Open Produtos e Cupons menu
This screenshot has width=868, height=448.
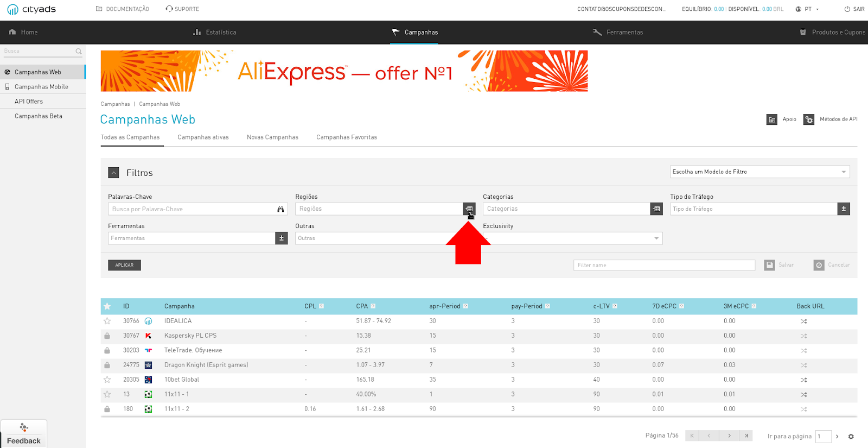833,32
